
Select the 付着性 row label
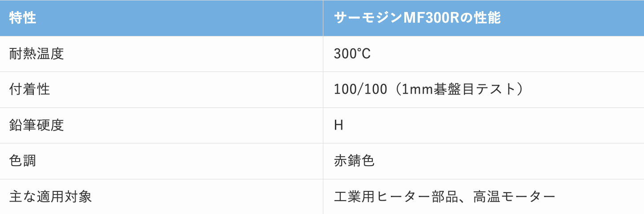[x=30, y=89]
